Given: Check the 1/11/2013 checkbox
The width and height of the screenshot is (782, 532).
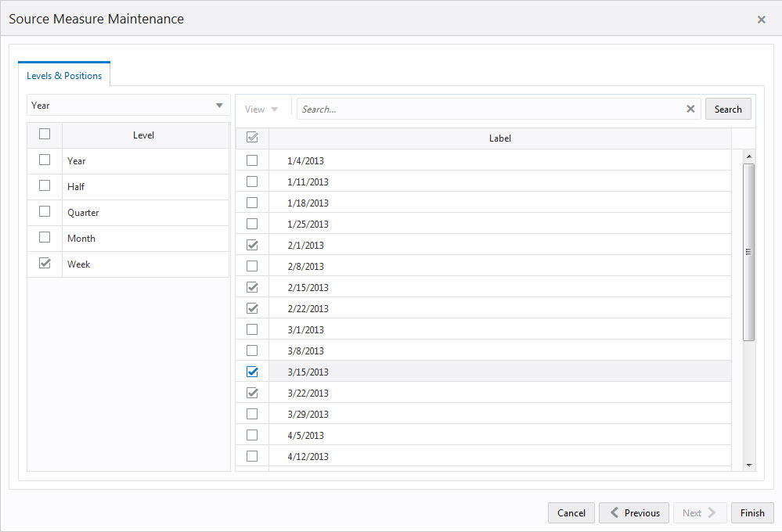Looking at the screenshot, I should point(252,182).
